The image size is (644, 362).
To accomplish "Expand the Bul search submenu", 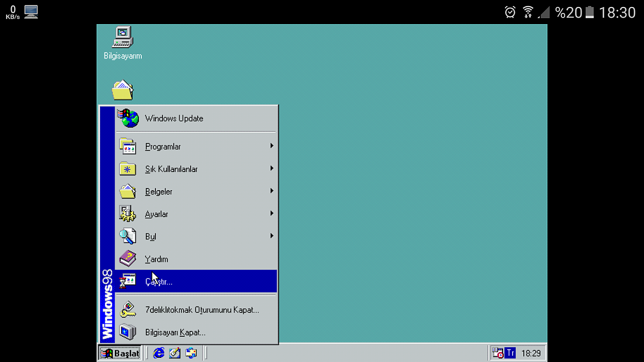I will [196, 237].
